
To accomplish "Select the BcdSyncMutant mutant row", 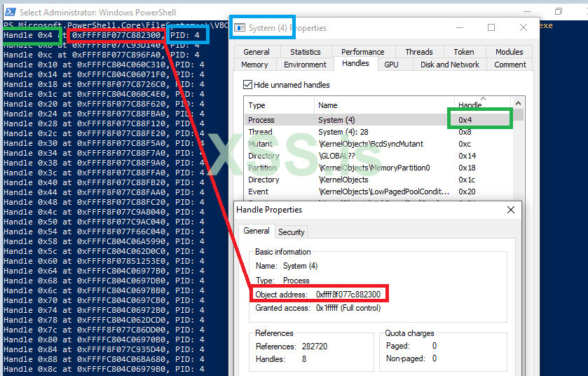I will point(383,144).
